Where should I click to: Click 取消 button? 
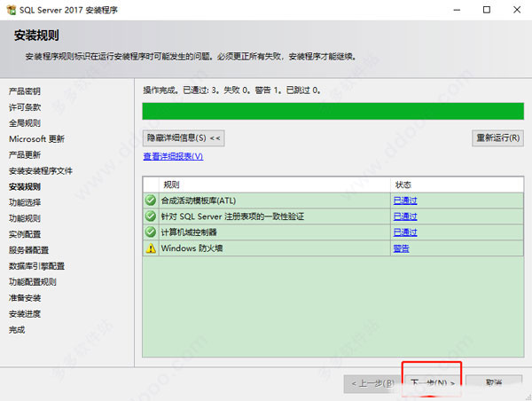pyautogui.click(x=494, y=383)
